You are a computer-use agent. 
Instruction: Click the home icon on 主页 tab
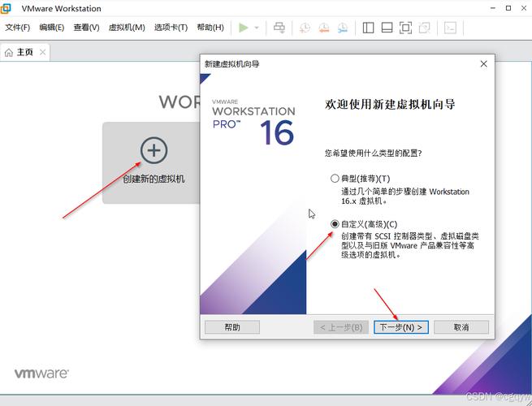pos(9,52)
